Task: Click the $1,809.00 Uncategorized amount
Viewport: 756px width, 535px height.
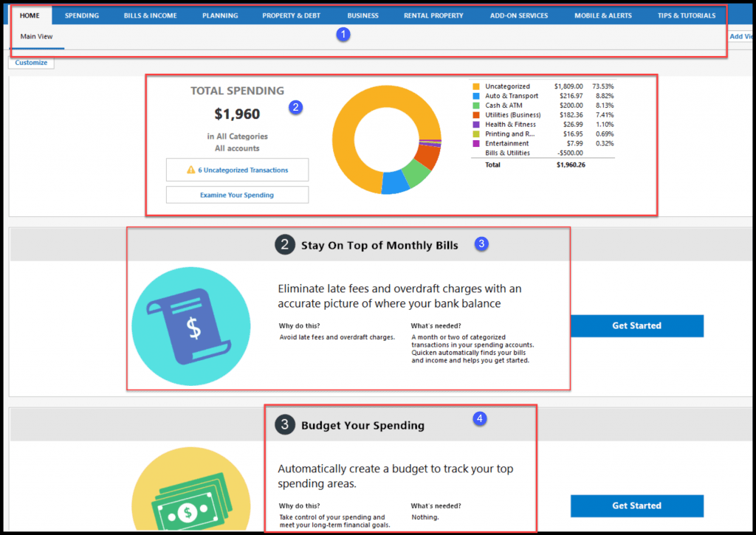Action: click(568, 86)
